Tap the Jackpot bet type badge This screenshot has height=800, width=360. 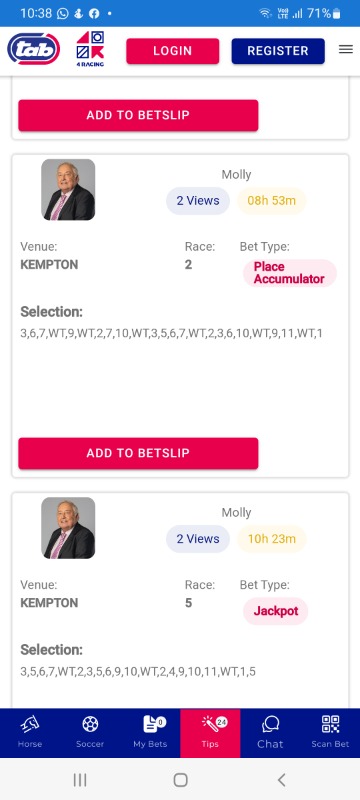275,611
